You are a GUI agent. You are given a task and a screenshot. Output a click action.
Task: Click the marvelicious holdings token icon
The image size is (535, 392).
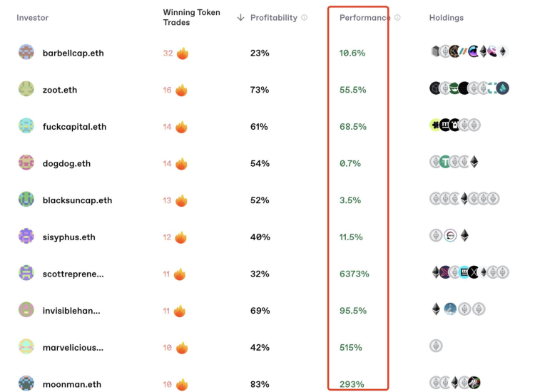click(x=436, y=346)
